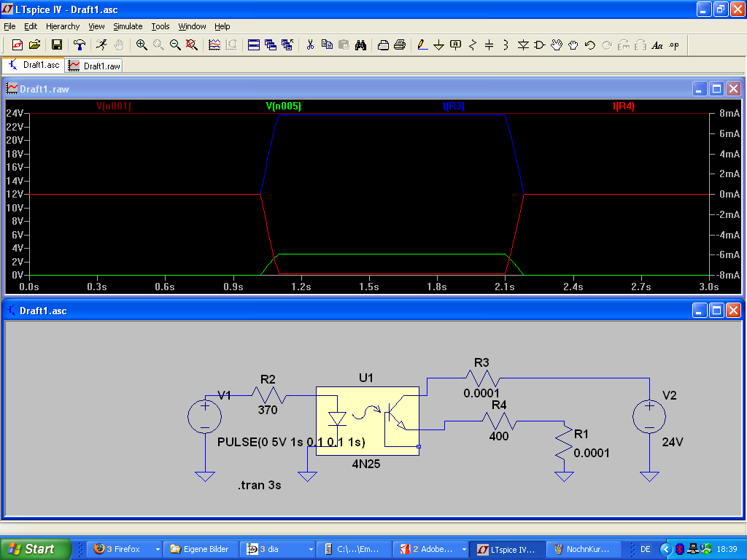747x560 pixels.
Task: Copy with the duplicate pages icon
Action: [327, 44]
